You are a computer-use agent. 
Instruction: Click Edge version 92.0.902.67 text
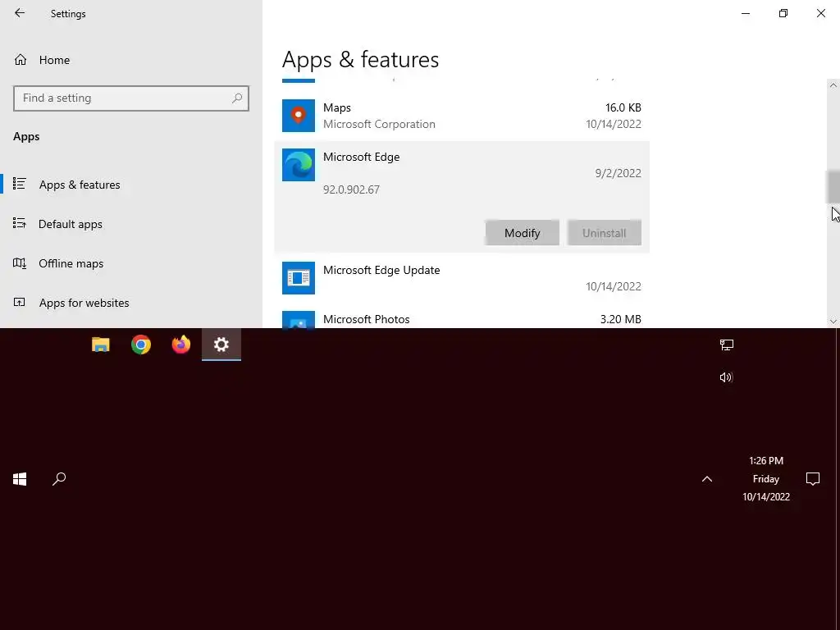coord(351,189)
